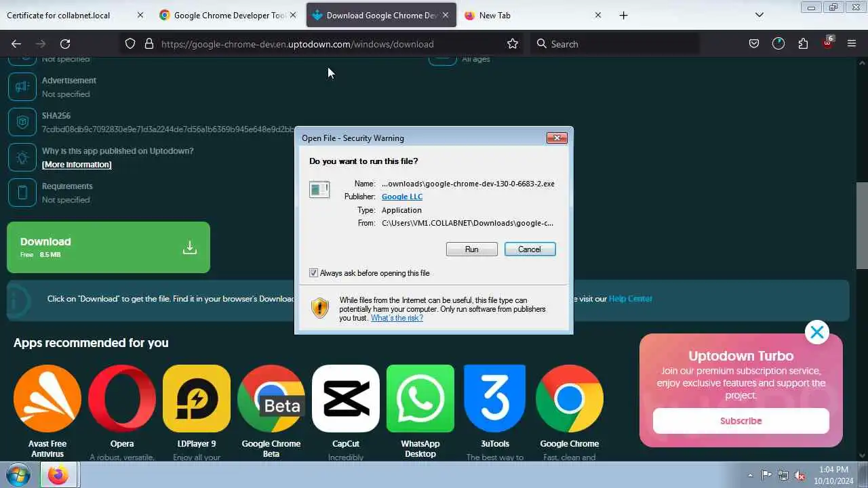Open the Extensions puzzle icon
Screen dimensions: 868x488
point(803,44)
